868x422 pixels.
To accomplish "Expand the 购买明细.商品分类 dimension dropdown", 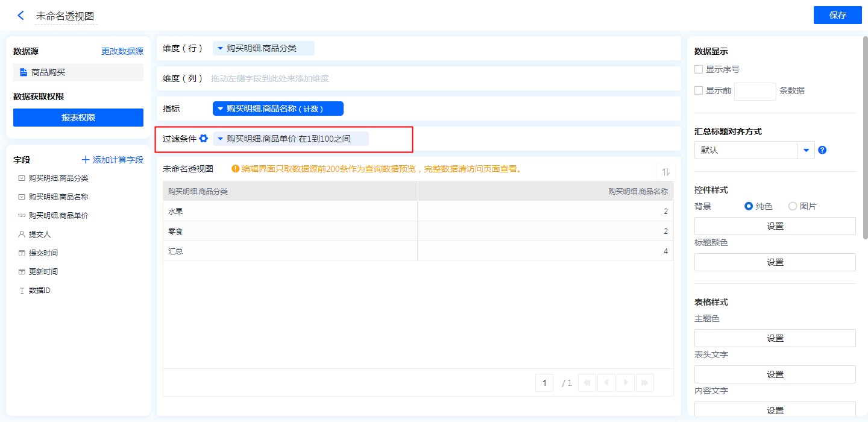I will (x=220, y=48).
